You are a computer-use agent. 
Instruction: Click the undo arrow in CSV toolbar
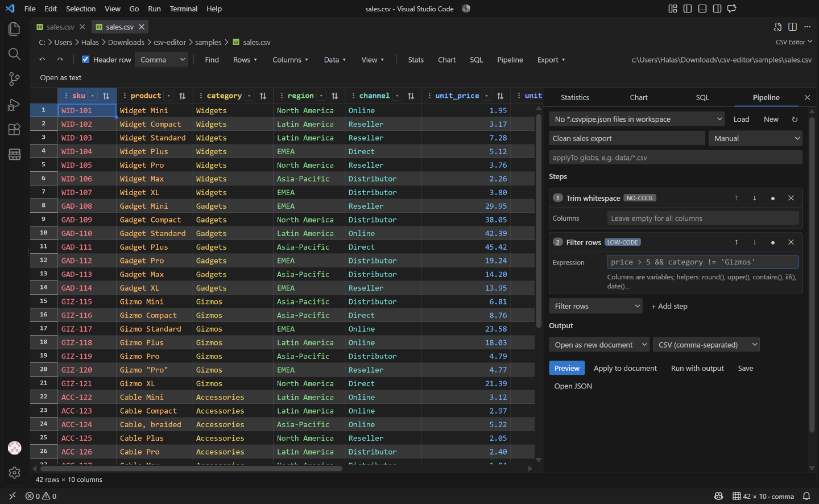[42, 60]
